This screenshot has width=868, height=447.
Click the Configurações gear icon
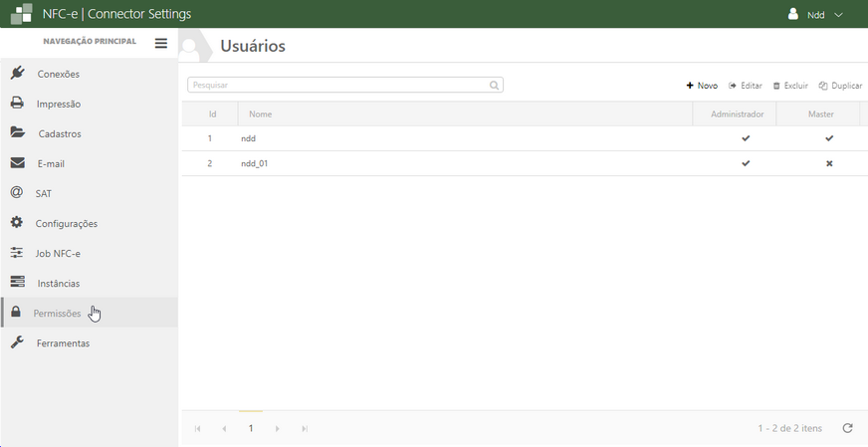pos(17,223)
